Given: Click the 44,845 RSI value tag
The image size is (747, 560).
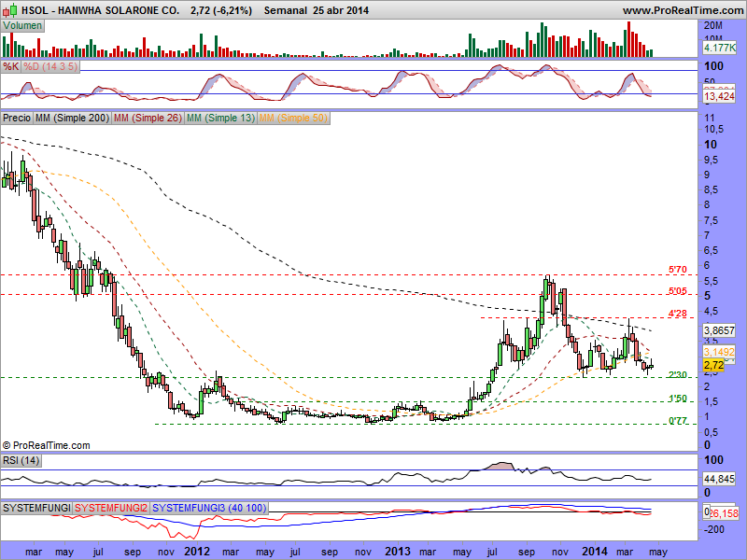Looking at the screenshot, I should [719, 479].
